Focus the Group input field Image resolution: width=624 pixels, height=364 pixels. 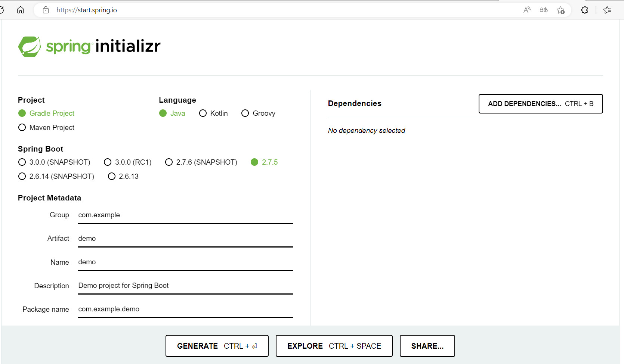tap(185, 215)
